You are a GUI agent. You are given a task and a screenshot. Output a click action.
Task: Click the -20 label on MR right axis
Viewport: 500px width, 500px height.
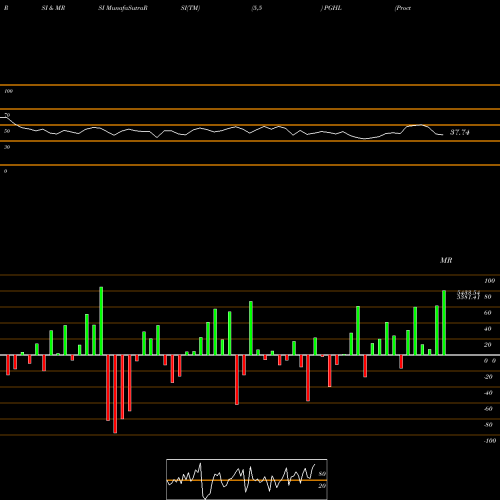click(x=488, y=377)
